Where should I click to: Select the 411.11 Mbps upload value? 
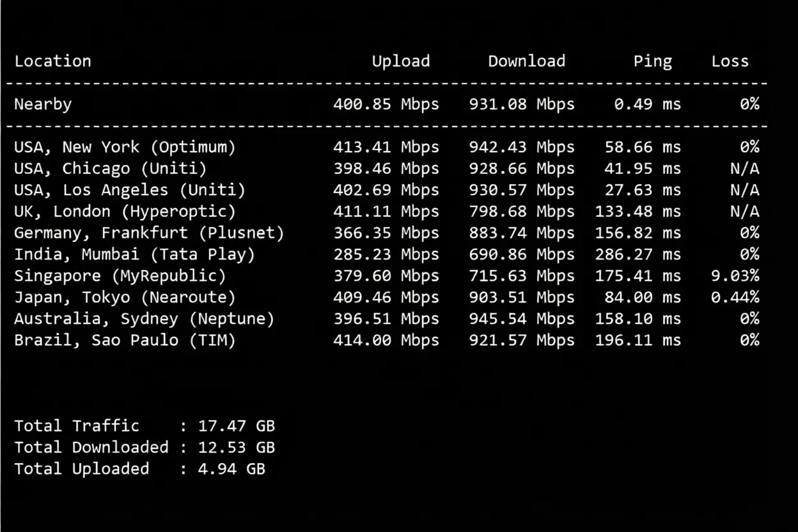point(386,212)
